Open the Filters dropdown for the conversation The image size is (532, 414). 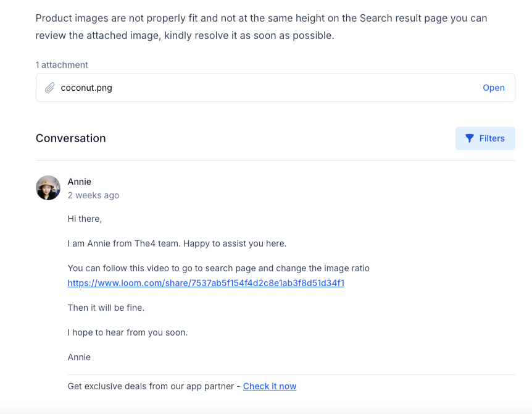[485, 138]
